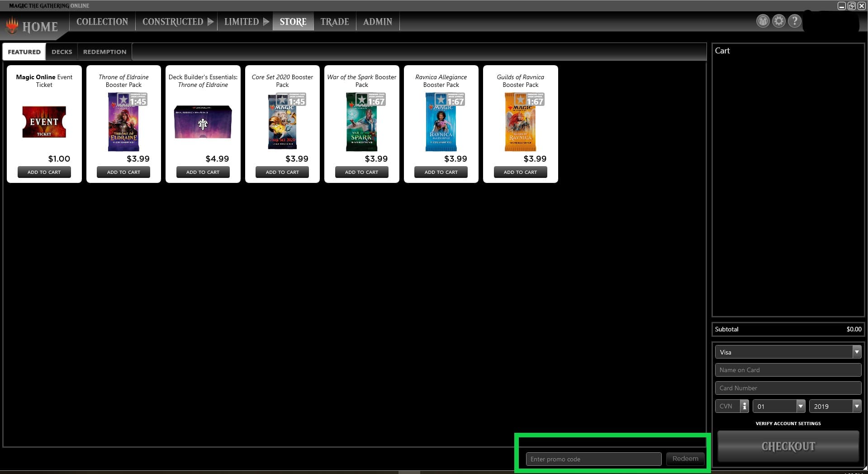Open the help question mark icon
868x474 pixels.
tap(794, 21)
